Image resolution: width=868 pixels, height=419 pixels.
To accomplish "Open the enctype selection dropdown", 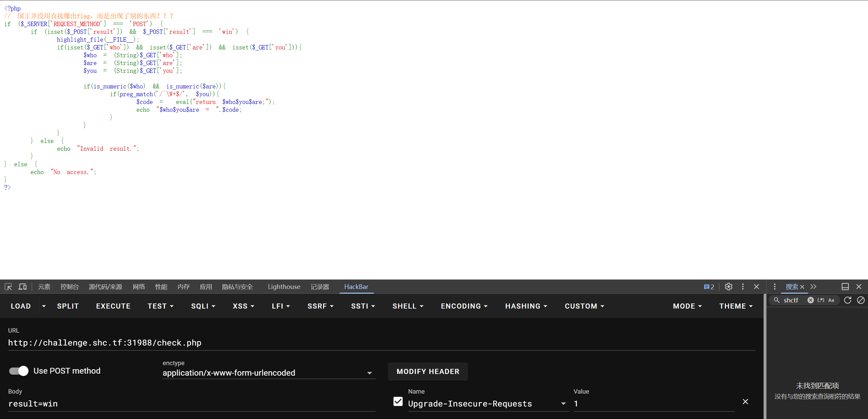I will click(269, 373).
